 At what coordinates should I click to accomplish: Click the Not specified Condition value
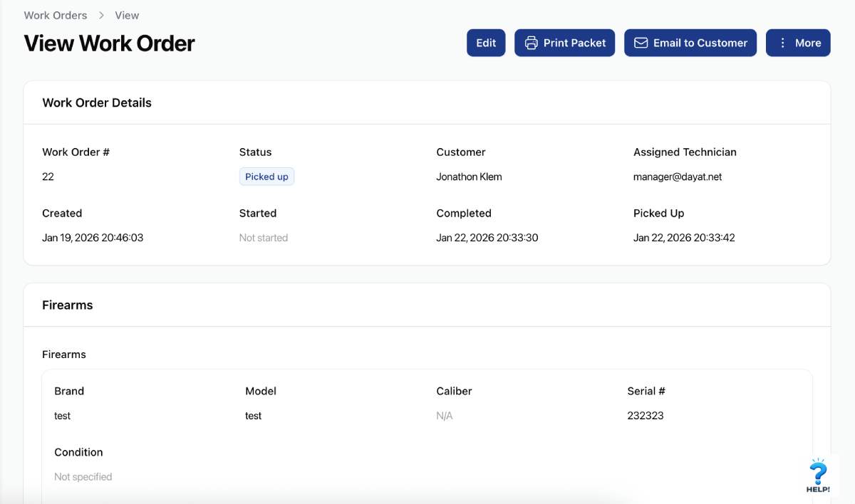[83, 476]
